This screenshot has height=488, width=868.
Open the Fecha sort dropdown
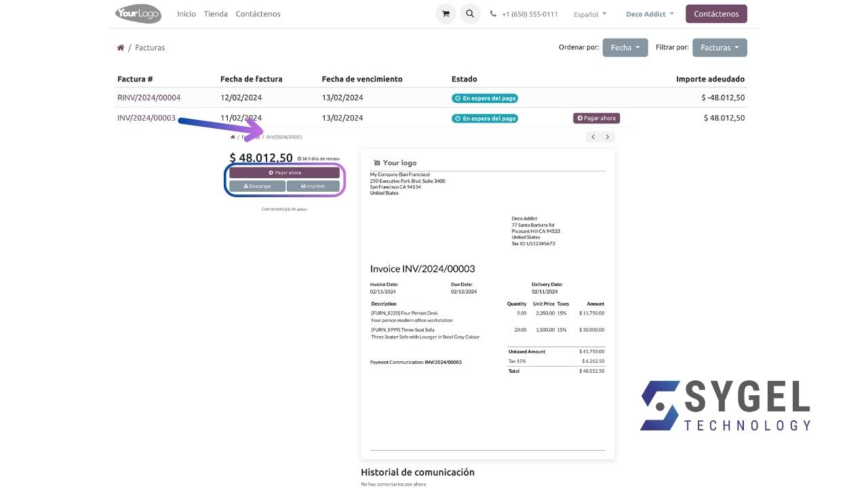(x=625, y=47)
